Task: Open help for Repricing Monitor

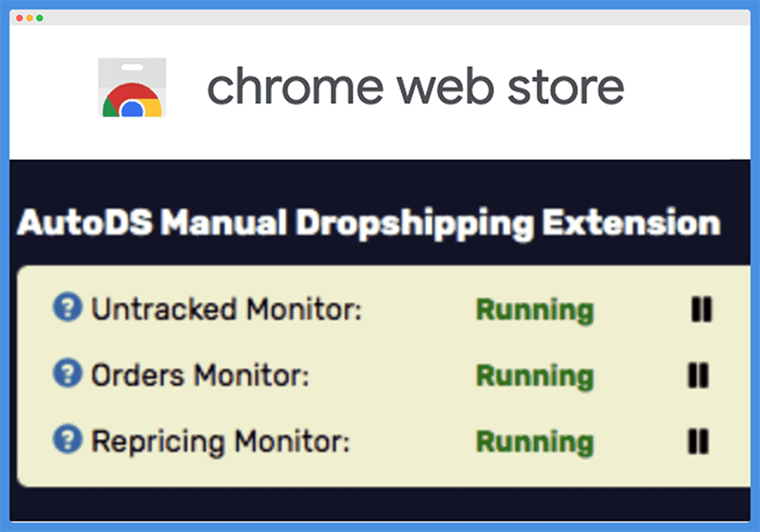Action: [67, 439]
